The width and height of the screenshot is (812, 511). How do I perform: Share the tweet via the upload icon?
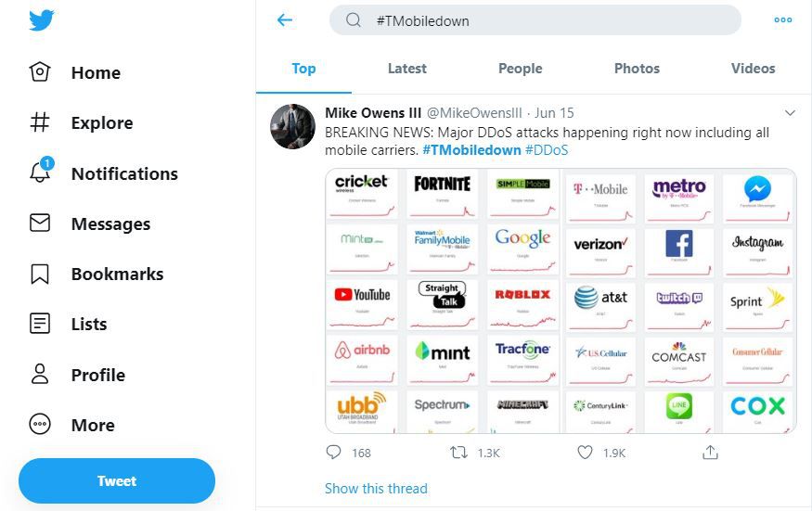[x=711, y=453]
